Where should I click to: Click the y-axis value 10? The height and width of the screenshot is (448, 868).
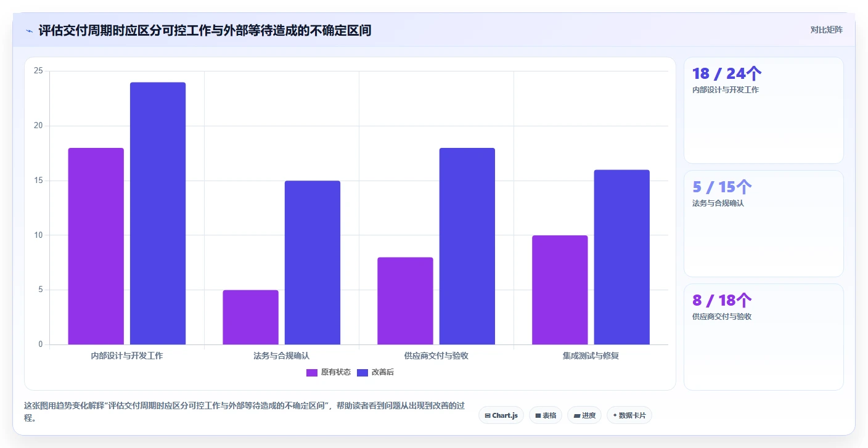pyautogui.click(x=38, y=235)
